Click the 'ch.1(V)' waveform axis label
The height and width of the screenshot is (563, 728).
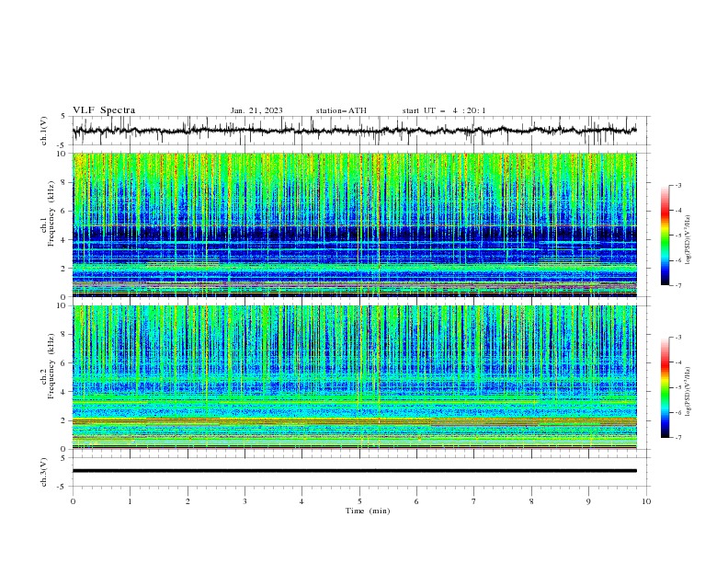pyautogui.click(x=44, y=131)
